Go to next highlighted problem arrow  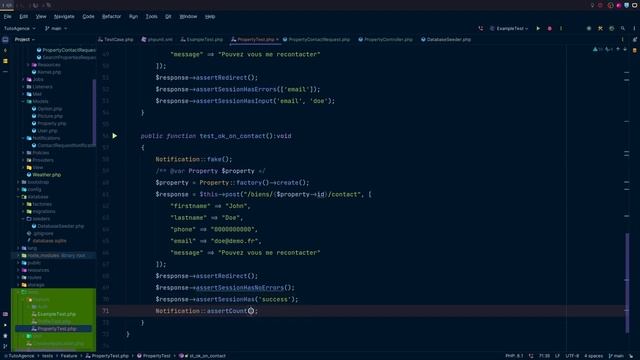coord(625,49)
